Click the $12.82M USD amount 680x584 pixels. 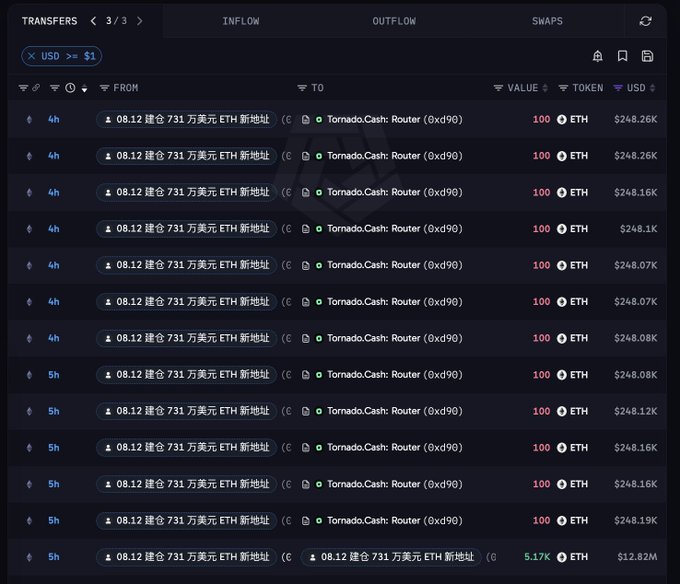click(637, 557)
